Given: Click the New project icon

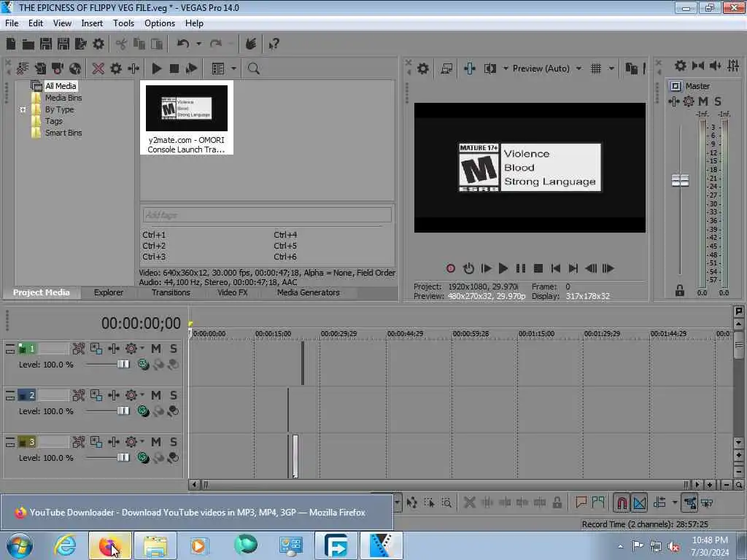Looking at the screenshot, I should click(11, 44).
